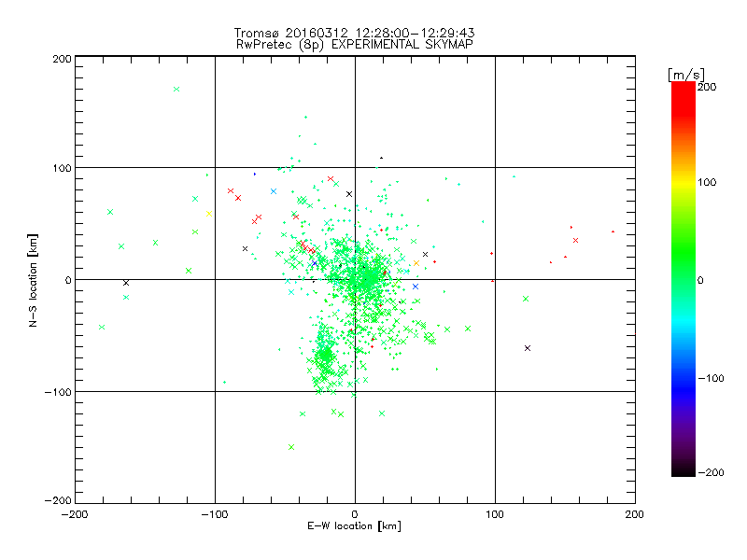Click the colorbar tick label "0"
The image size is (747, 560).
click(x=700, y=280)
